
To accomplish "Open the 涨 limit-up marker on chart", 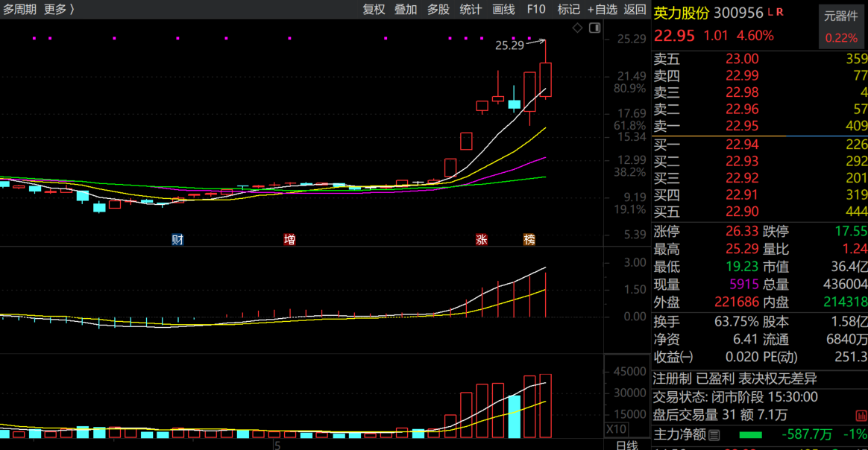I will 482,239.
